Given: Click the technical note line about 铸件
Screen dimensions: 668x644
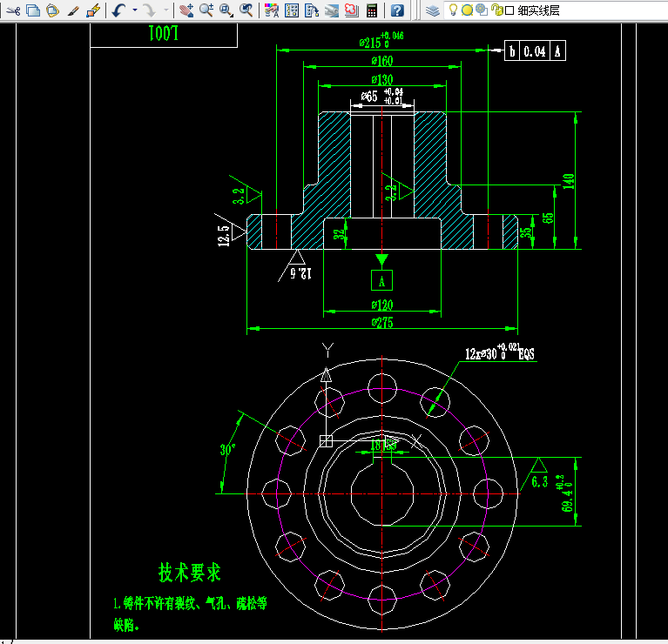Looking at the screenshot, I should pos(190,603).
